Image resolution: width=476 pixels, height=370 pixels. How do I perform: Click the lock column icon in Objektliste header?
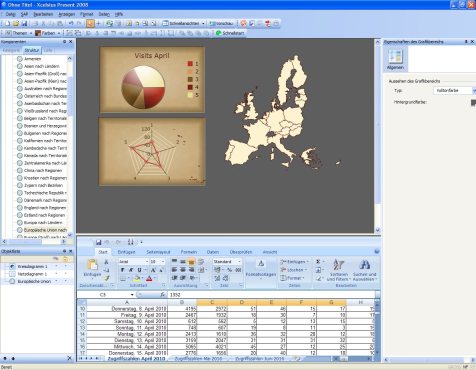65,259
